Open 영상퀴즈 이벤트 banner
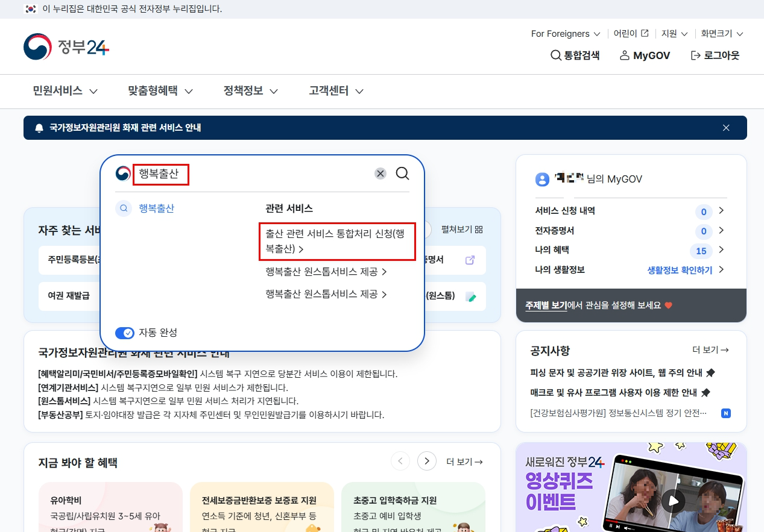 (x=631, y=487)
